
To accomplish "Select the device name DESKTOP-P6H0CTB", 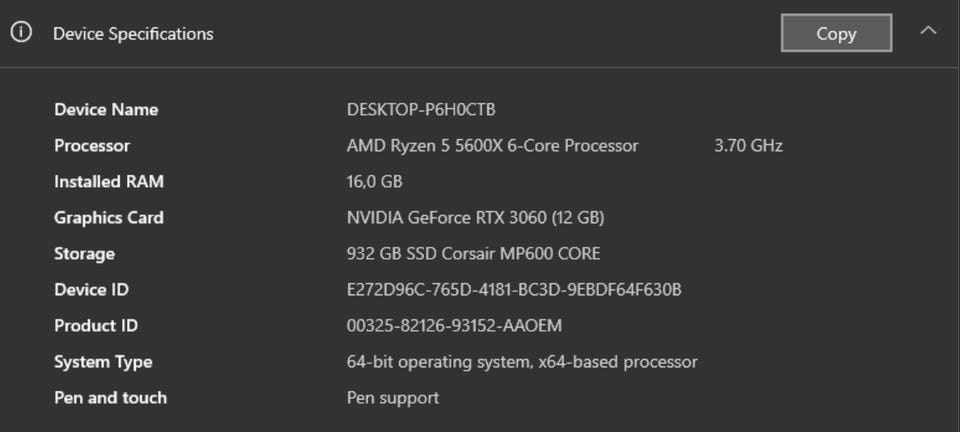I will (421, 110).
